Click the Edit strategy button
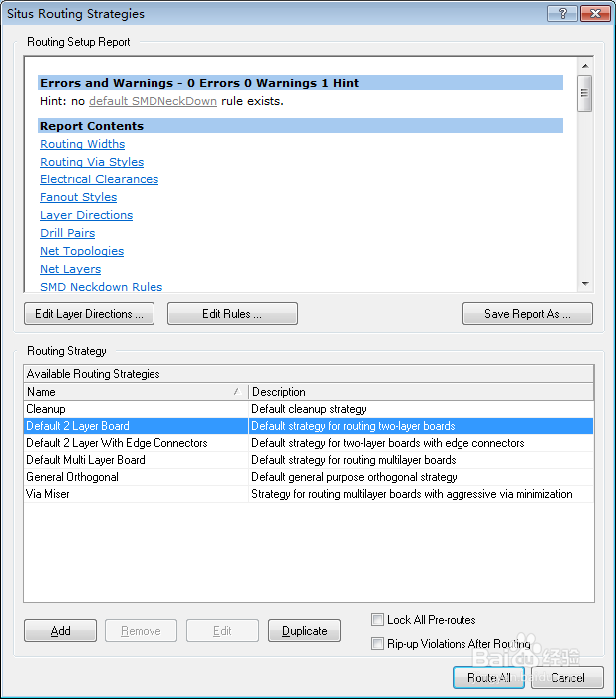This screenshot has width=616, height=699. coord(222,631)
